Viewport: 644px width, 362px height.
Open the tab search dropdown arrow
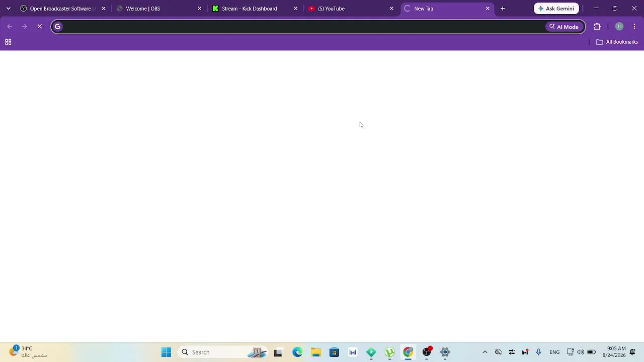[x=8, y=9]
